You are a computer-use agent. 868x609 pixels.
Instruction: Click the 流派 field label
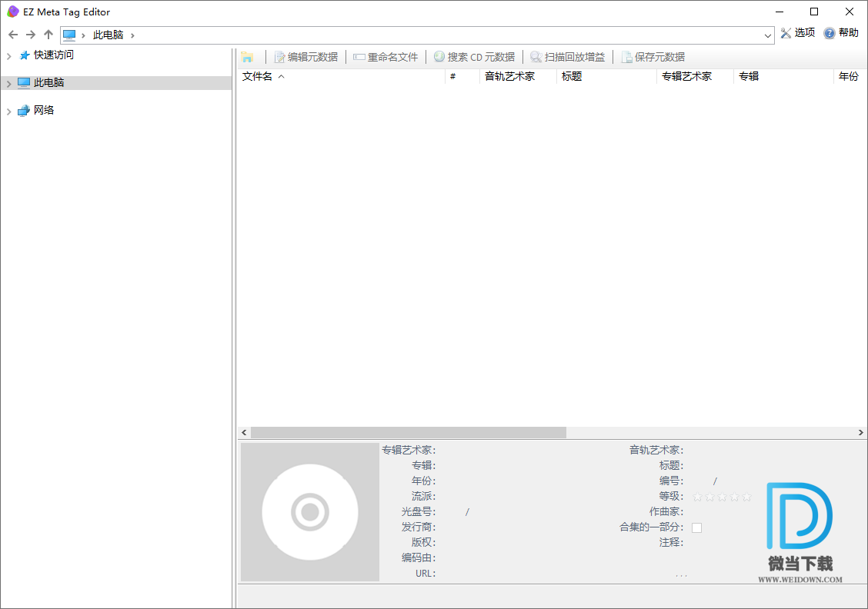423,496
